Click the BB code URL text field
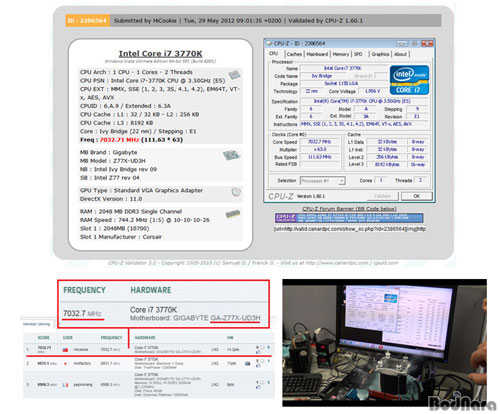The image size is (500, 414). pyautogui.click(x=349, y=229)
